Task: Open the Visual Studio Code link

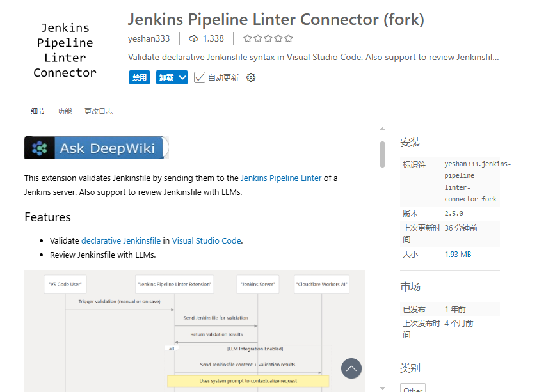Action: coord(206,240)
